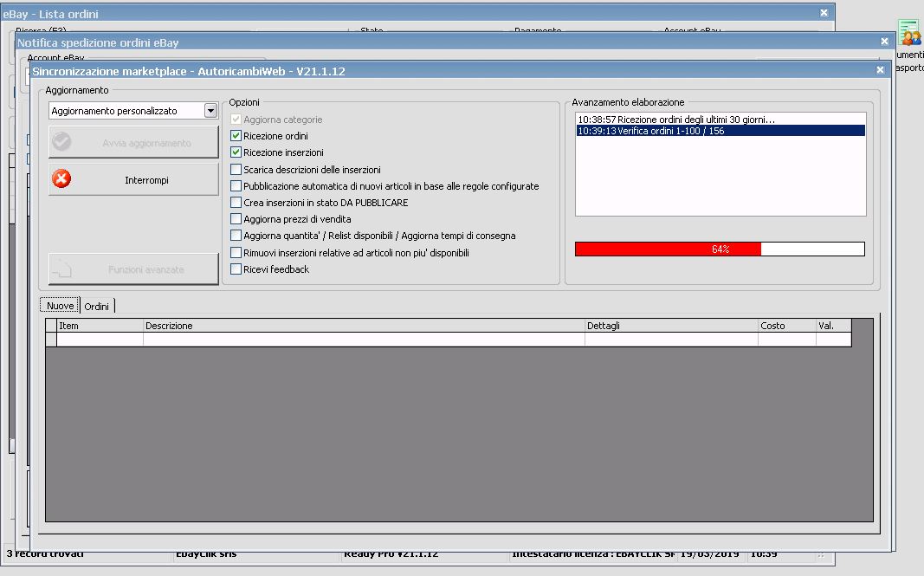Close the Notifica spedizione ordini eBay window
The width and height of the screenshot is (924, 576).
tap(884, 42)
